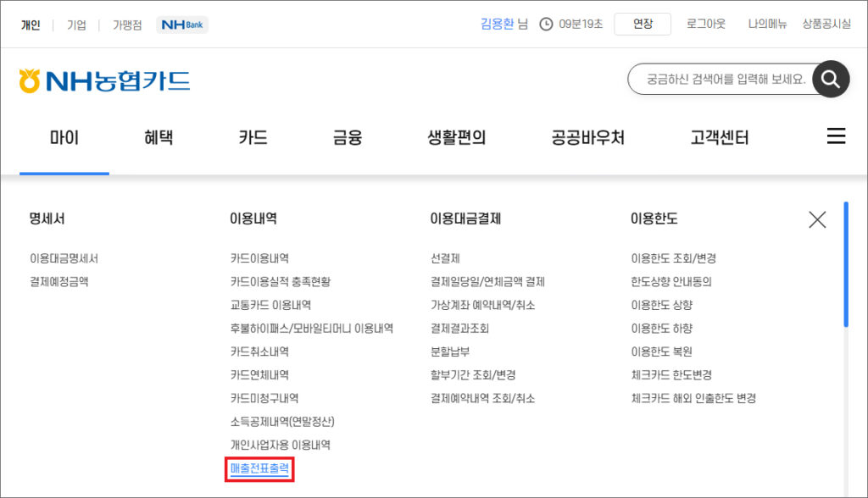Open the 카드 main menu

pyautogui.click(x=253, y=137)
